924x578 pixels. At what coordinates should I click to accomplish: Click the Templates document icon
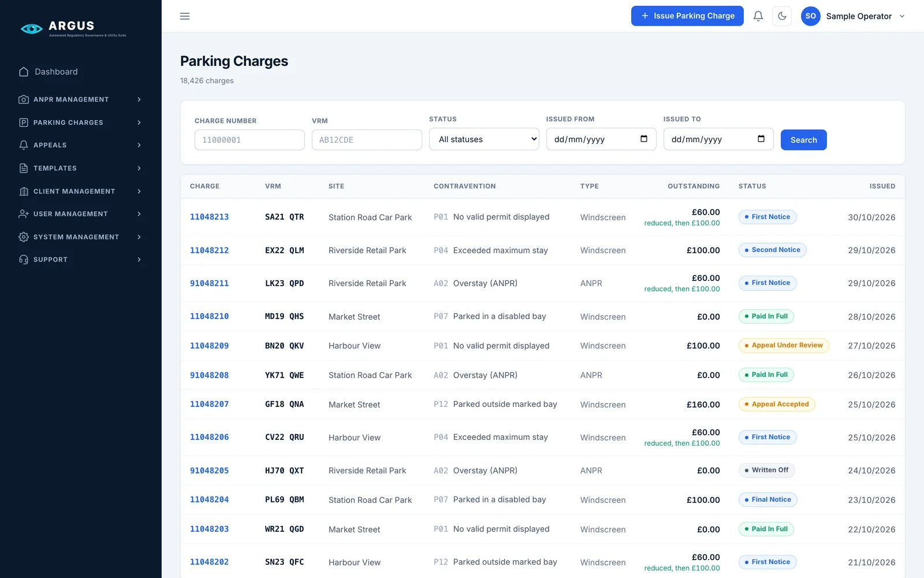(x=24, y=168)
